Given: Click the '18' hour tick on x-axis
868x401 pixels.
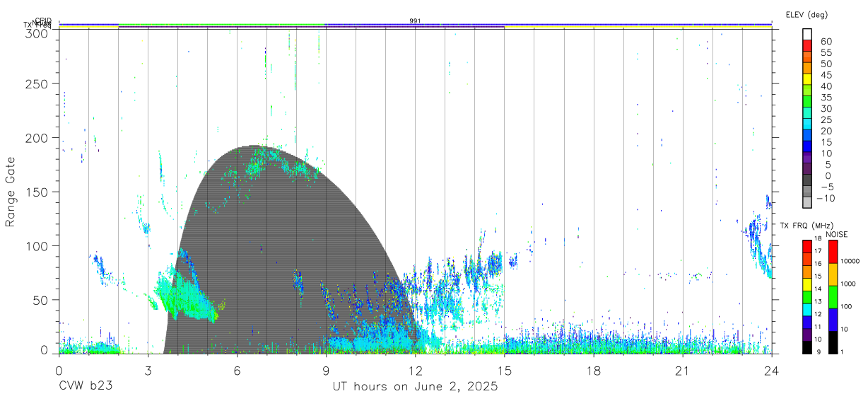Looking at the screenshot, I should pos(594,370).
